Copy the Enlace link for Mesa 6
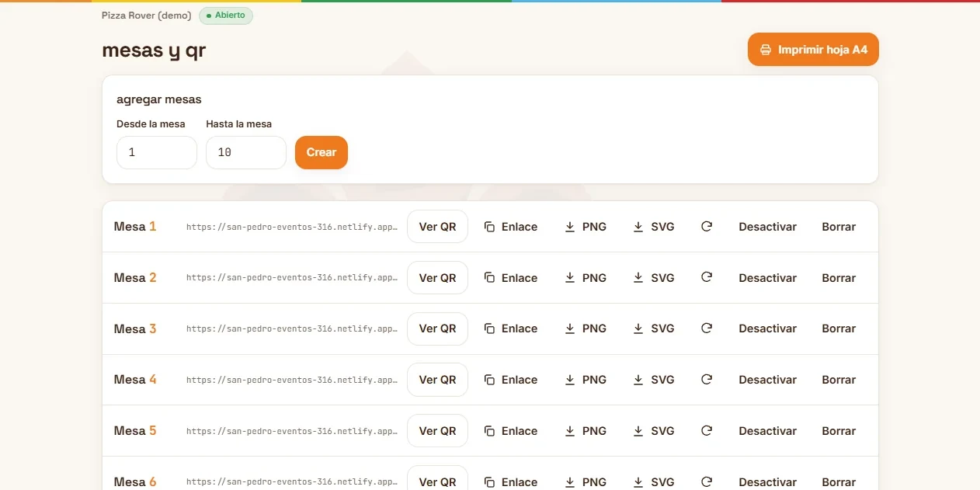980x490 pixels. pyautogui.click(x=511, y=481)
